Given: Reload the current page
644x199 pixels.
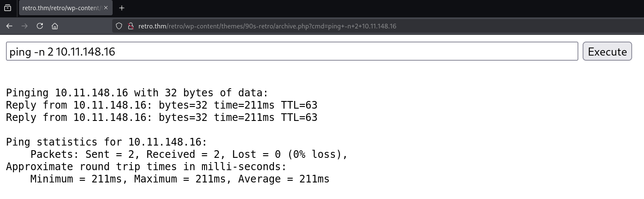Looking at the screenshot, I should [x=40, y=26].
